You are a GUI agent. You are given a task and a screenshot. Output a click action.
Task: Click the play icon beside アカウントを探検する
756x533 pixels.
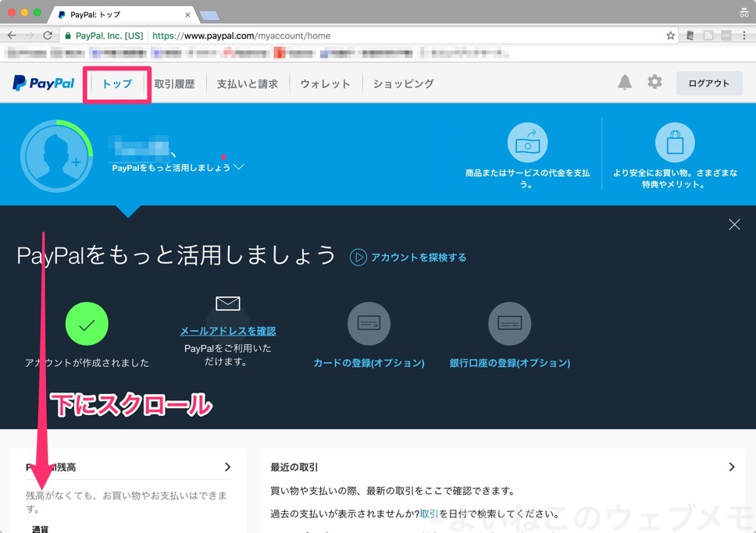tap(358, 256)
